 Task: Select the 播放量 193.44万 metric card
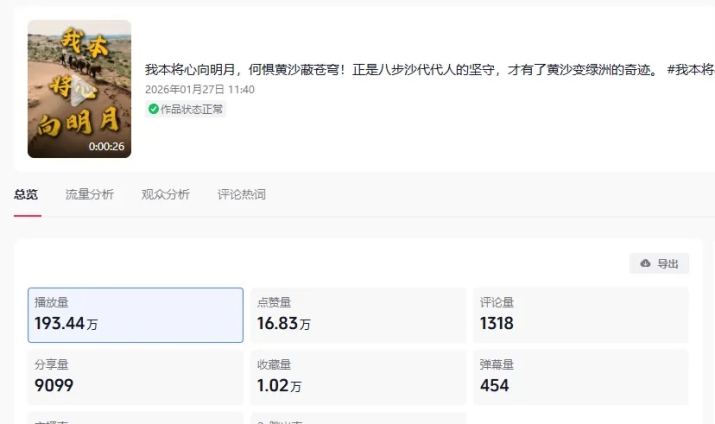[135, 315]
